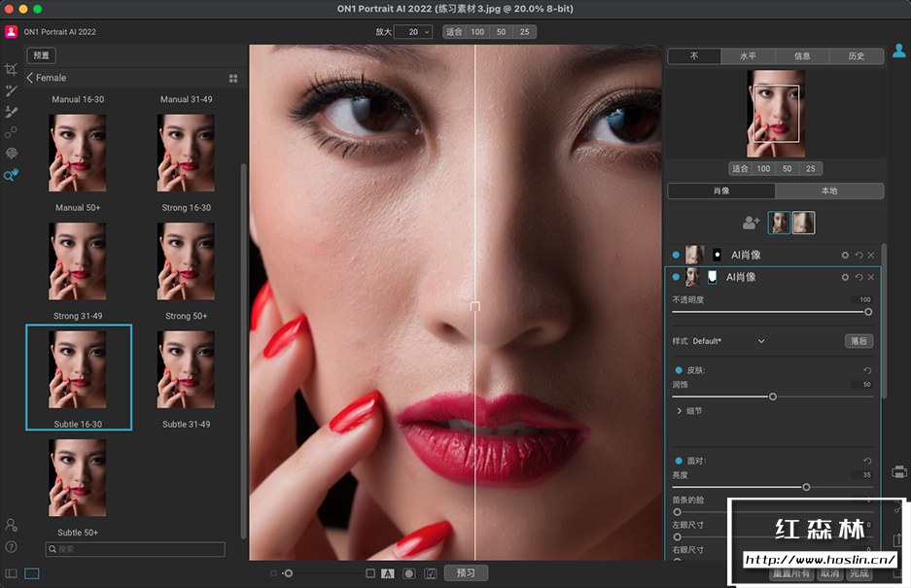Click the fingerprint-shaped tool icon
911x588 pixels.
pyautogui.click(x=11, y=154)
